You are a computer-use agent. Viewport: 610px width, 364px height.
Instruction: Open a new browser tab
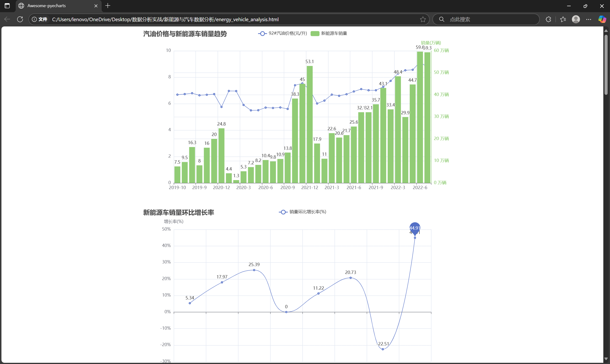(x=108, y=6)
